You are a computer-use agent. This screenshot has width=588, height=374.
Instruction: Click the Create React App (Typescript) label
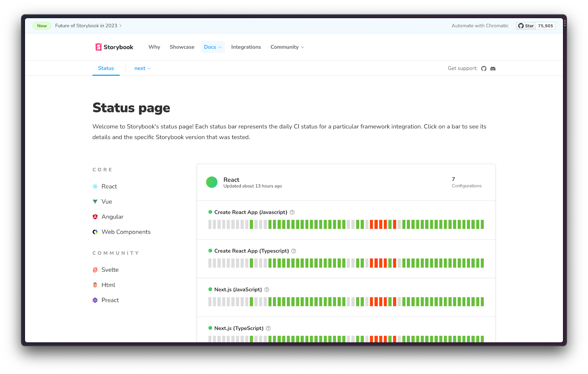(x=251, y=251)
